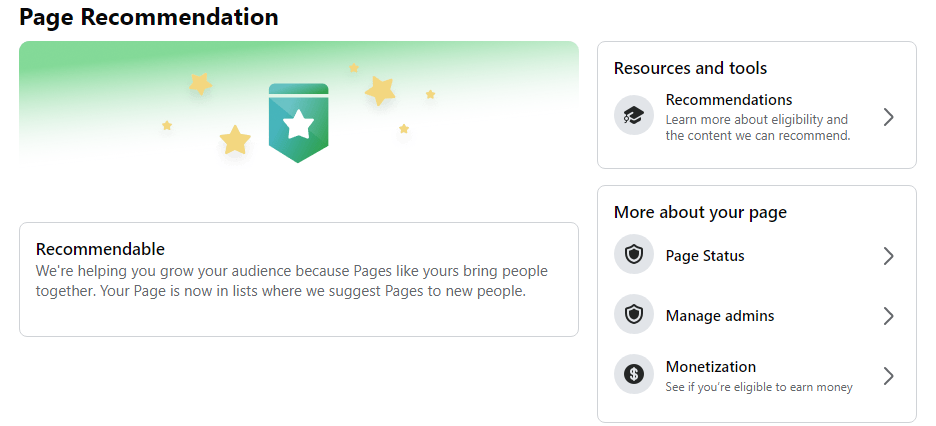This screenshot has width=936, height=426.
Task: Click the shield icon beside Manage admins
Action: [x=633, y=314]
